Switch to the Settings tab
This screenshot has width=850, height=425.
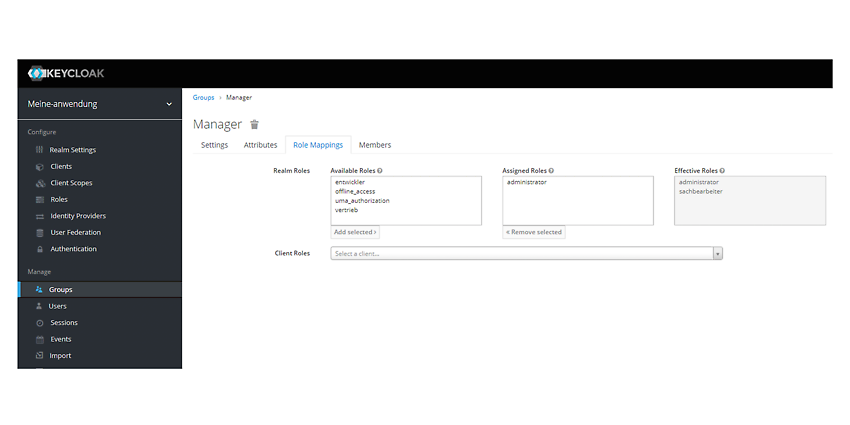point(215,145)
